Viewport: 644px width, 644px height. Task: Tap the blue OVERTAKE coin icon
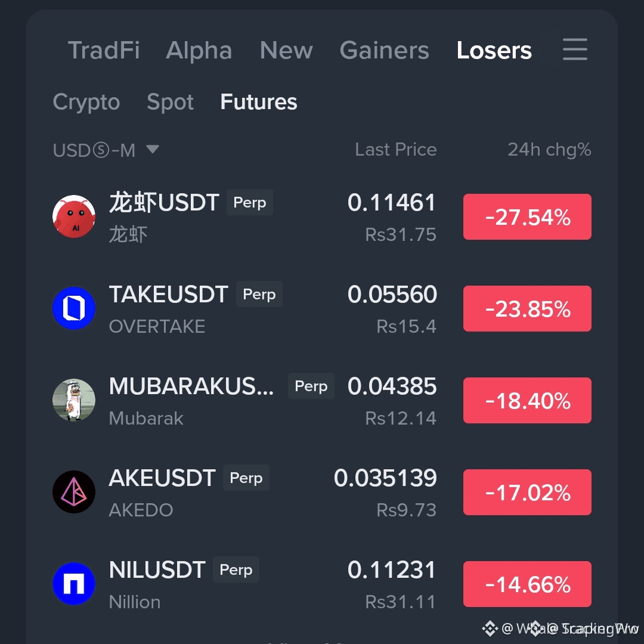[x=74, y=308]
